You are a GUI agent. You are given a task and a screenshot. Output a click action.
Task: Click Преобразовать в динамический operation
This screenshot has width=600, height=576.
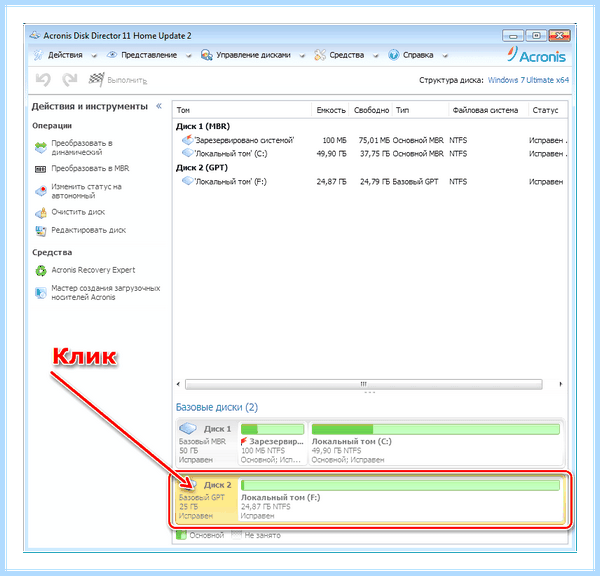[82, 148]
